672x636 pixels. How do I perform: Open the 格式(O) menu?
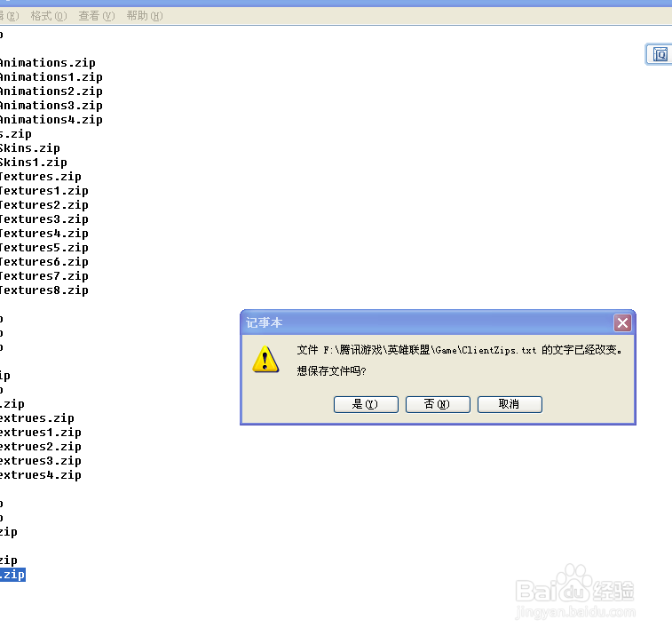coord(49,16)
